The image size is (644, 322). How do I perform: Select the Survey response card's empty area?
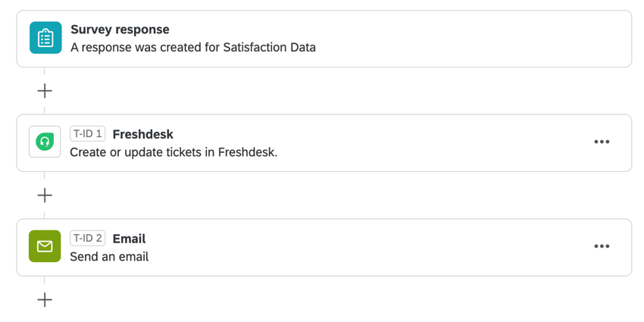(470, 39)
